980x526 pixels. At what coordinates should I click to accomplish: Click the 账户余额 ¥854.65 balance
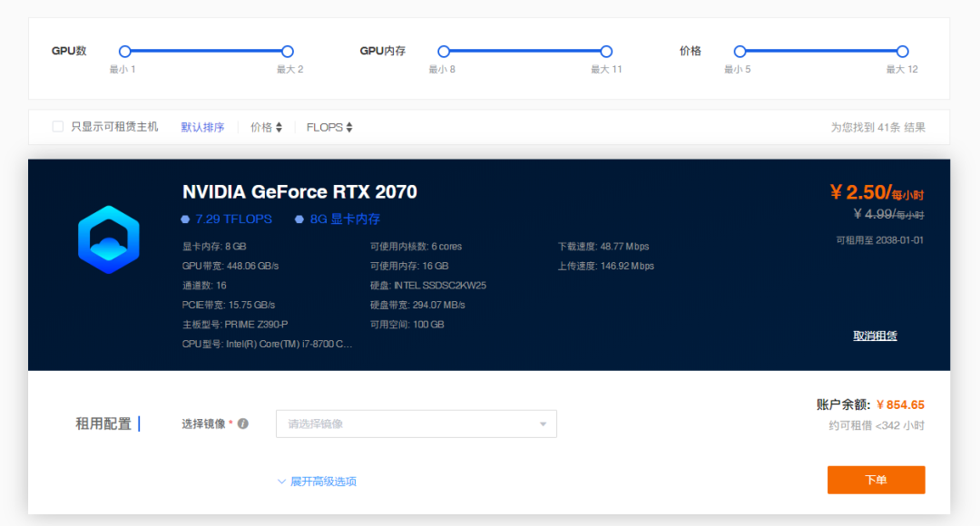click(870, 404)
